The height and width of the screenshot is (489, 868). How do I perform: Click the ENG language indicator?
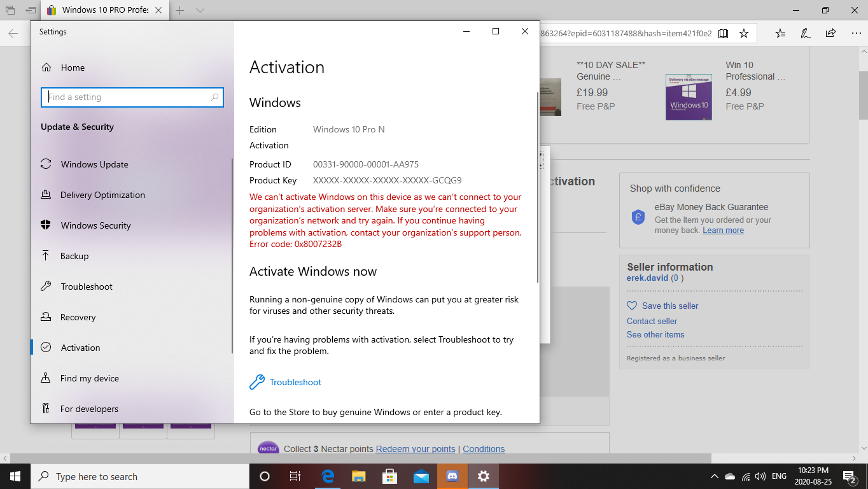779,476
